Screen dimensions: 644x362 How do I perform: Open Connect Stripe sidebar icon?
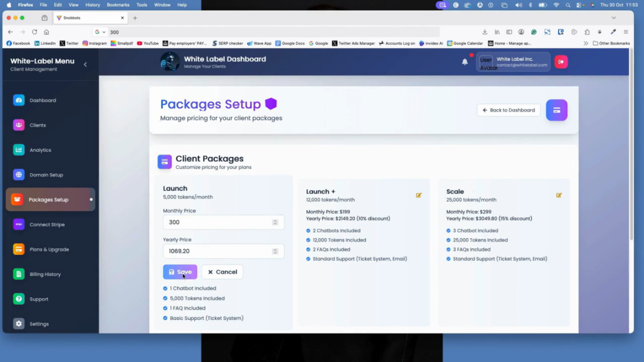pos(18,224)
